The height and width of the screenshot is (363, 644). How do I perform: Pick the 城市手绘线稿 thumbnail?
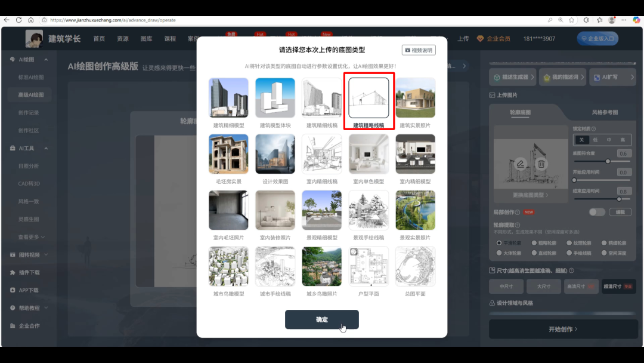point(275,266)
